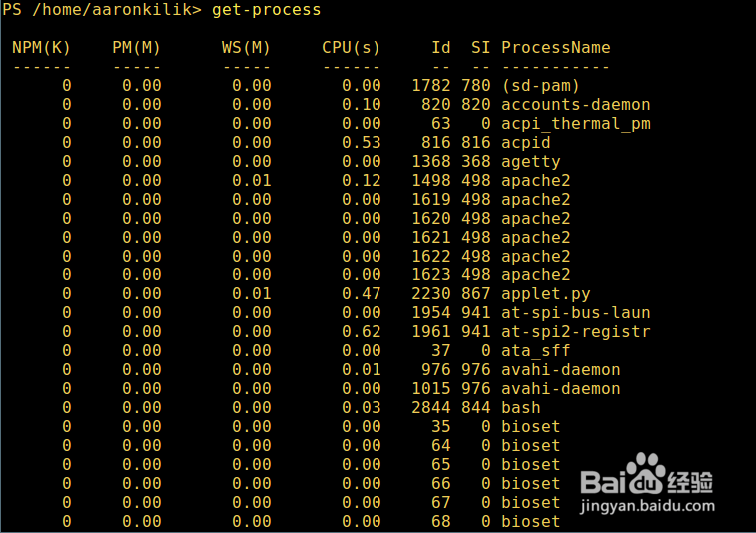
Task: Click CPU value 0.03 of bash
Action: (362, 407)
